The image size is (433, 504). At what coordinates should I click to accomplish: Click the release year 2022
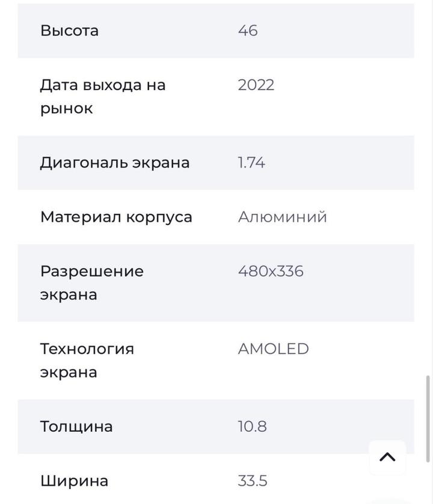(256, 85)
